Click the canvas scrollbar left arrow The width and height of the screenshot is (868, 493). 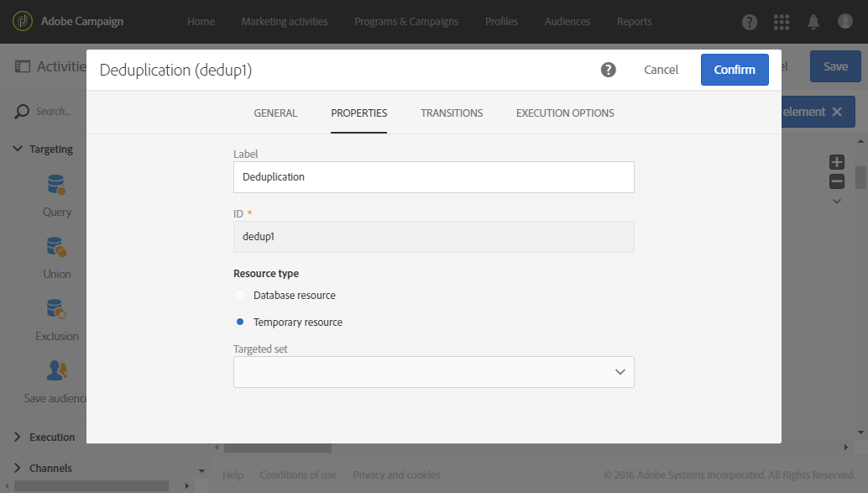coord(217,448)
